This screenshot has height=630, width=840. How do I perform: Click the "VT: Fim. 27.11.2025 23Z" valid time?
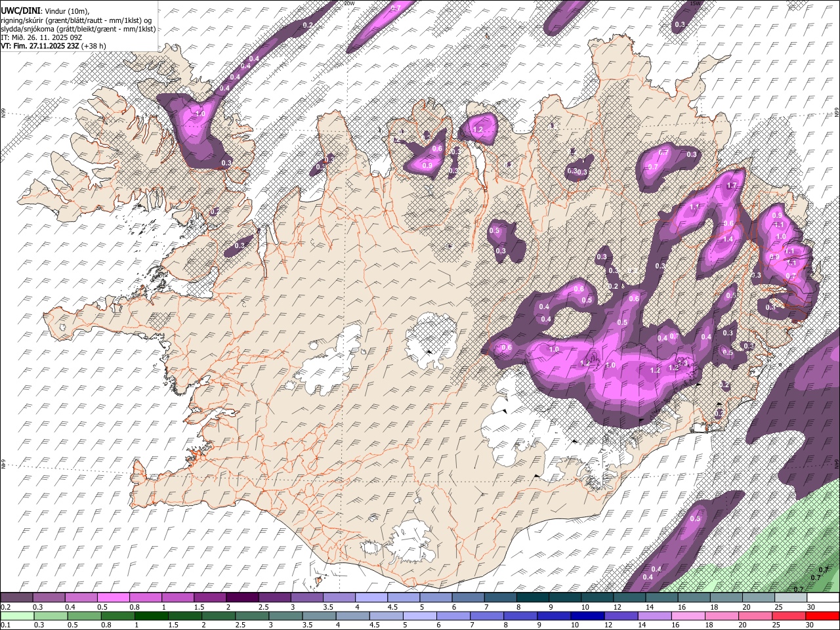[x=40, y=46]
